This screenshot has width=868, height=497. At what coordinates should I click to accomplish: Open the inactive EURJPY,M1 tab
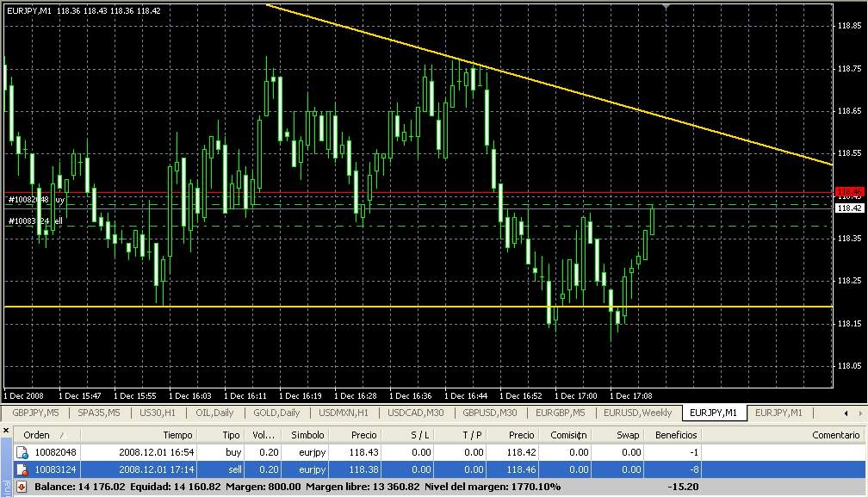pyautogui.click(x=778, y=413)
